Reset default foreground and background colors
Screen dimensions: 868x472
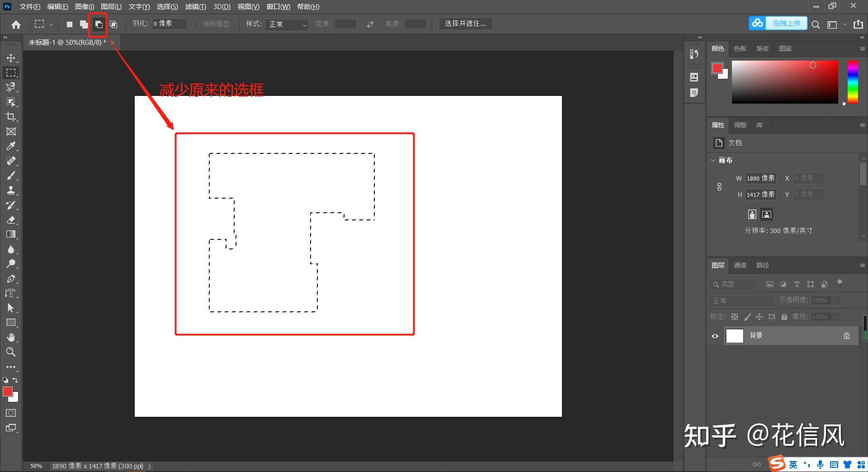[5, 380]
